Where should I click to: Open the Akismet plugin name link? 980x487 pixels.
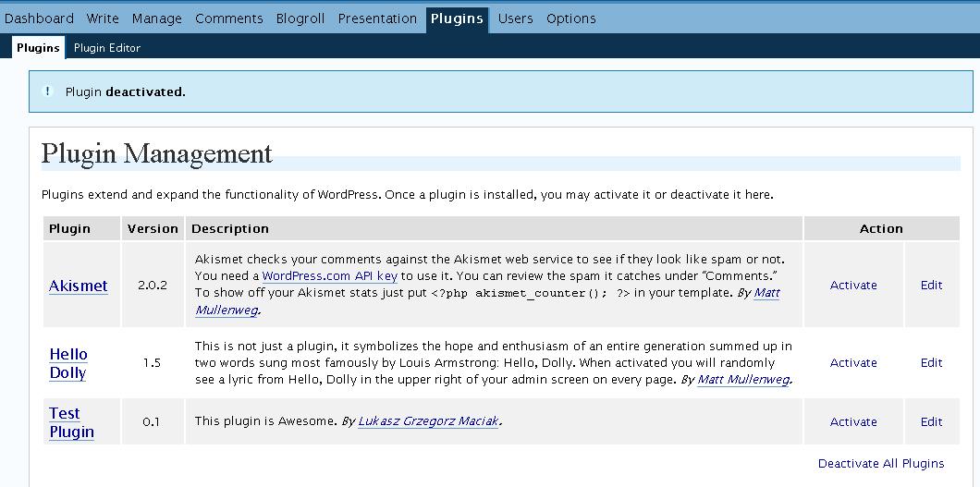pos(78,286)
